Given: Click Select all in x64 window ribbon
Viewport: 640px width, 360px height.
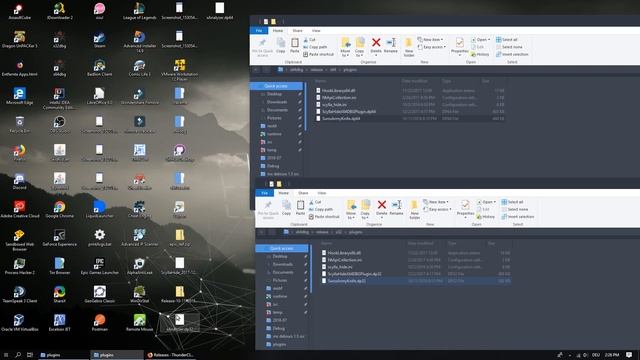Looking at the screenshot, I should (507, 40).
